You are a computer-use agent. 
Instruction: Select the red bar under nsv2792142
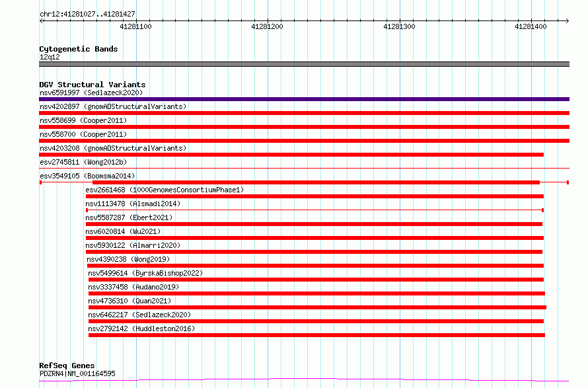(316, 335)
